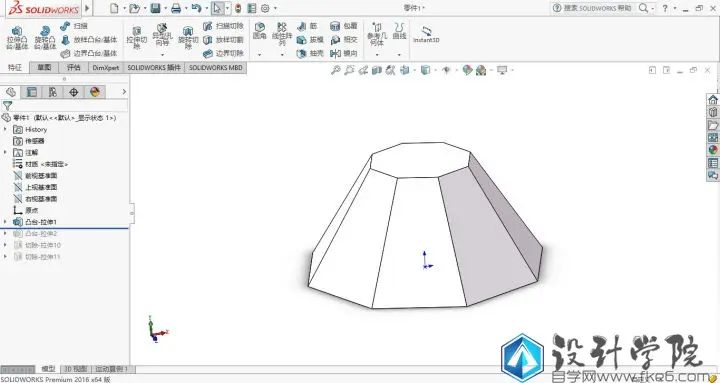This screenshot has height=383, width=720.
Task: Open the Curves (曲线) tool
Action: click(x=399, y=31)
